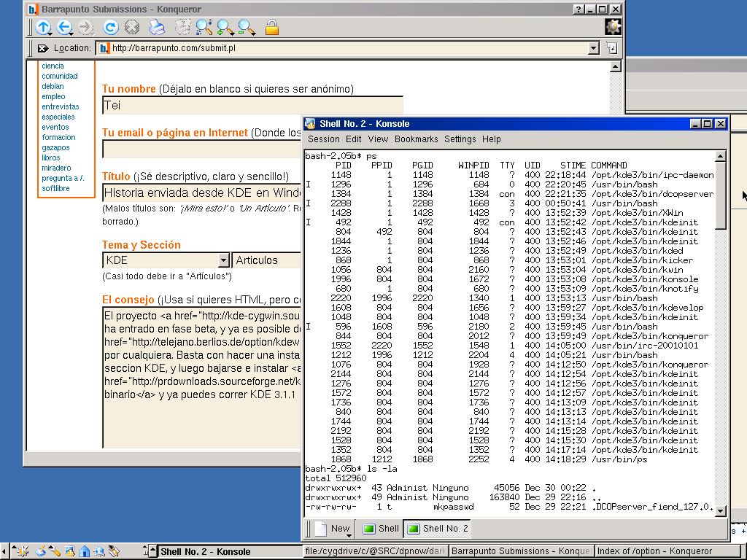
Task: Go back with Konqueror's Back arrow
Action: (x=64, y=27)
